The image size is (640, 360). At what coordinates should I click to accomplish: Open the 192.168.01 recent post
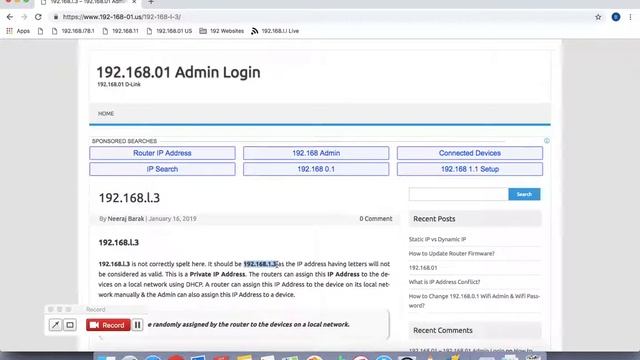(423, 268)
